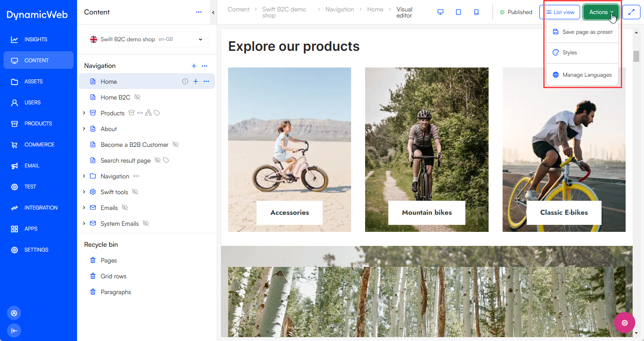
Task: Toggle hidden eye icon on Swift tools
Action: point(135,192)
